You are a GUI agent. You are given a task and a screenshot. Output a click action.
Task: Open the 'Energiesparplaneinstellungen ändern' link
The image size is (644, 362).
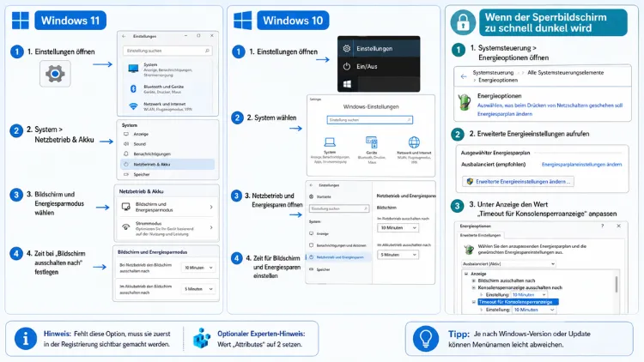tap(581, 165)
